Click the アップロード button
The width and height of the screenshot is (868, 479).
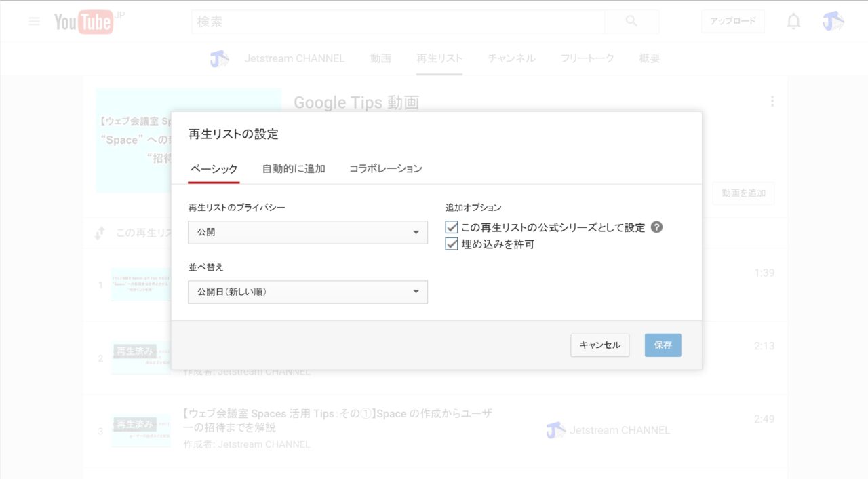click(732, 22)
